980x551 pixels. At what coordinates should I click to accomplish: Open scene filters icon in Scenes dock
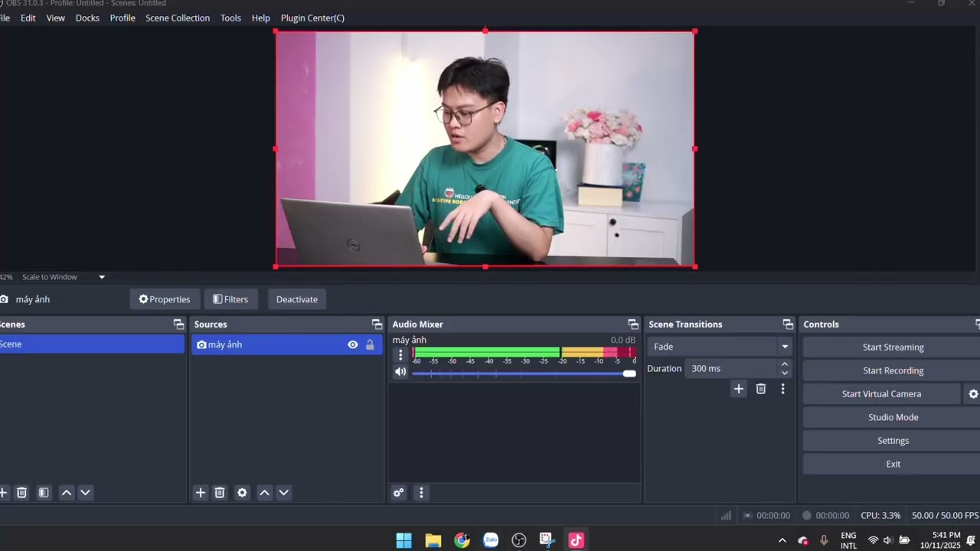tap(44, 493)
